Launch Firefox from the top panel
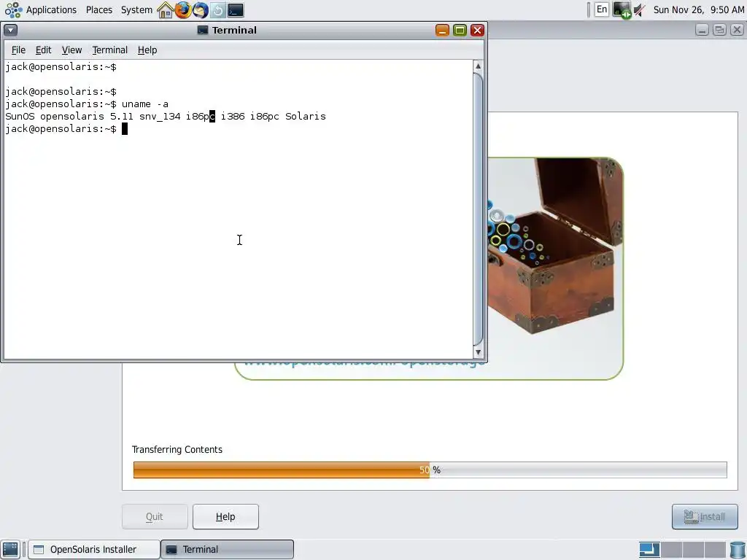This screenshot has height=560, width=747. [x=183, y=10]
